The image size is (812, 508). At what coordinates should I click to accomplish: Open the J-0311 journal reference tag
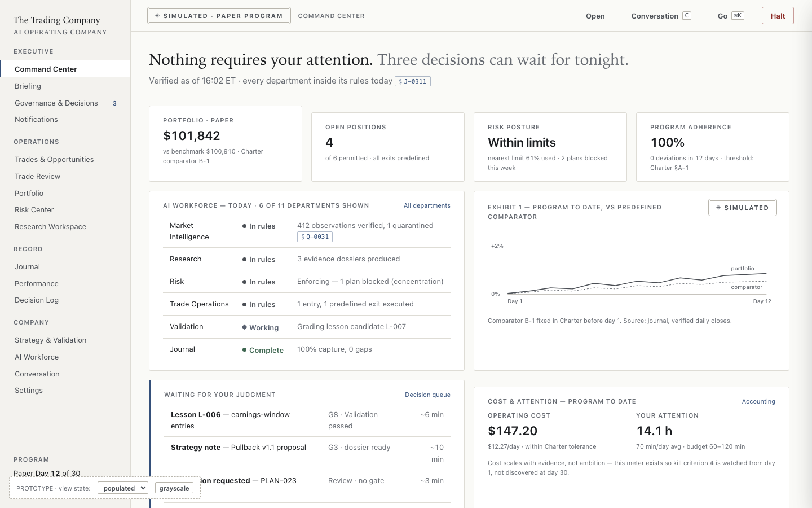pos(413,81)
